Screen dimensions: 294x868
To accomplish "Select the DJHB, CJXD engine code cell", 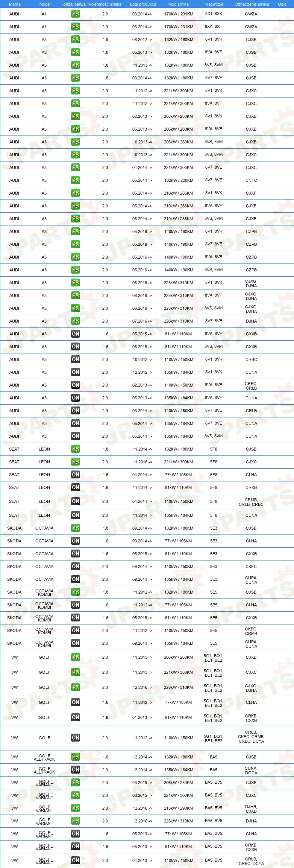I will coord(251,809).
